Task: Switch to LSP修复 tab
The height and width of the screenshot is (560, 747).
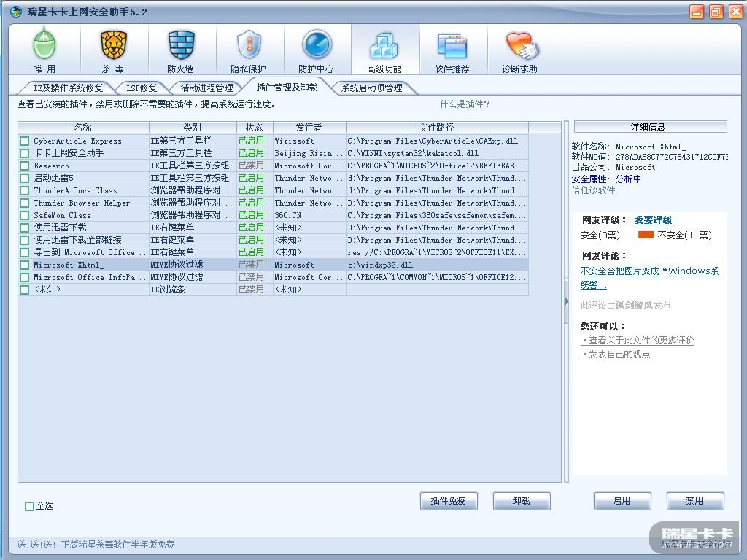Action: pyautogui.click(x=142, y=87)
